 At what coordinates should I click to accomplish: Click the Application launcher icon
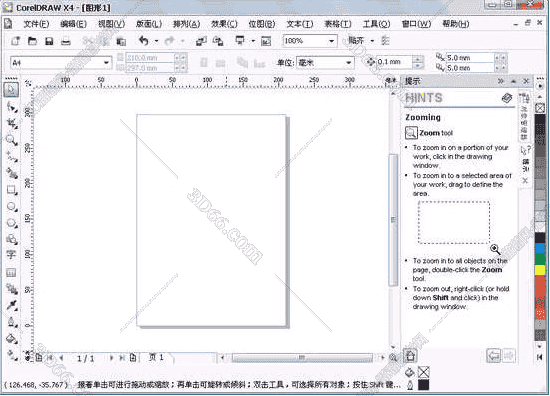tap(240, 41)
